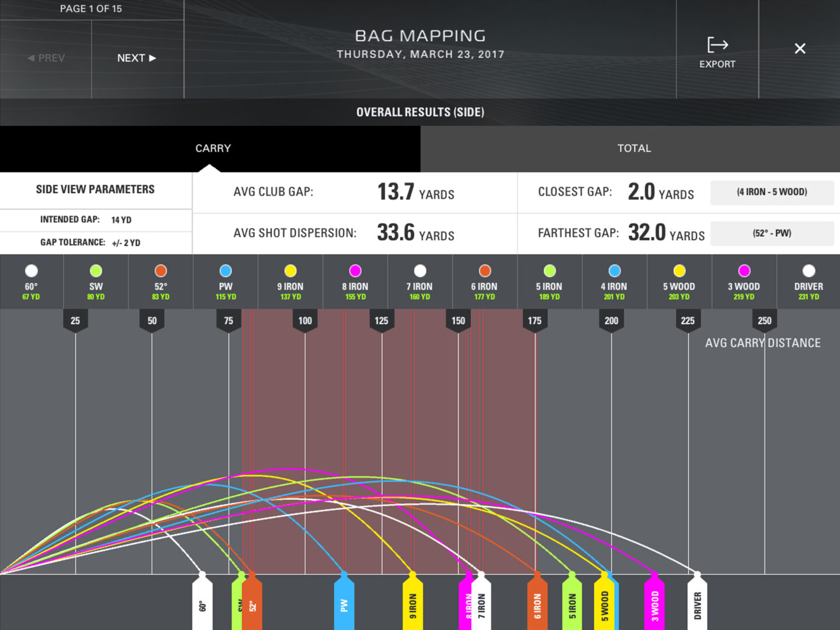Select the 5 Wood yellow dot

679,271
